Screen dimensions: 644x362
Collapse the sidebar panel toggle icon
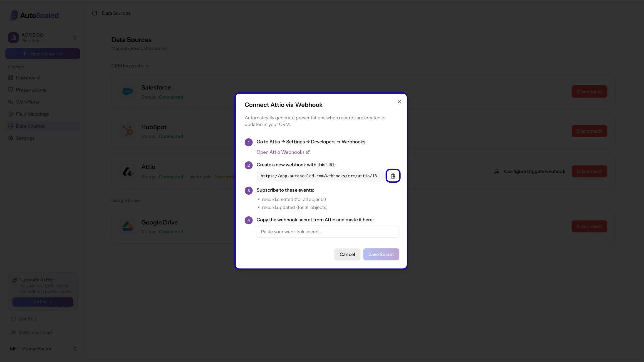(95, 13)
